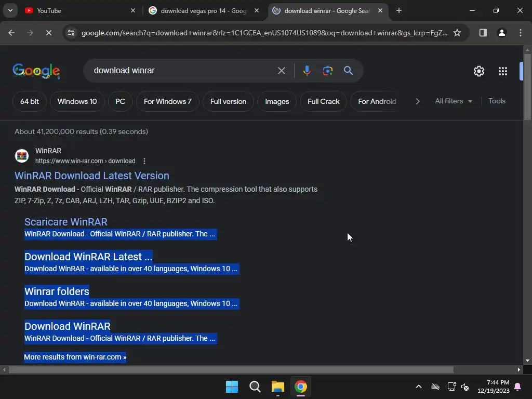532x399 pixels.
Task: Open Chrome three-dot menu
Action: coord(521,33)
